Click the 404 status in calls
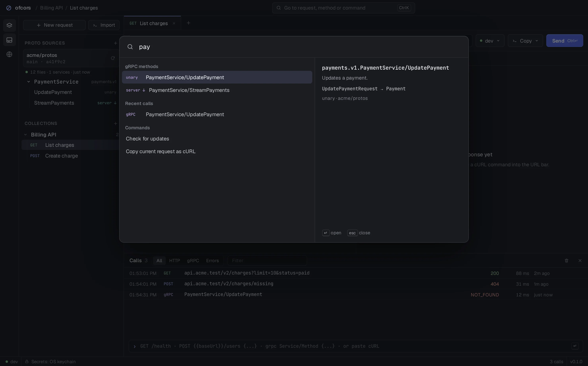This screenshot has width=588, height=366. click(494, 284)
